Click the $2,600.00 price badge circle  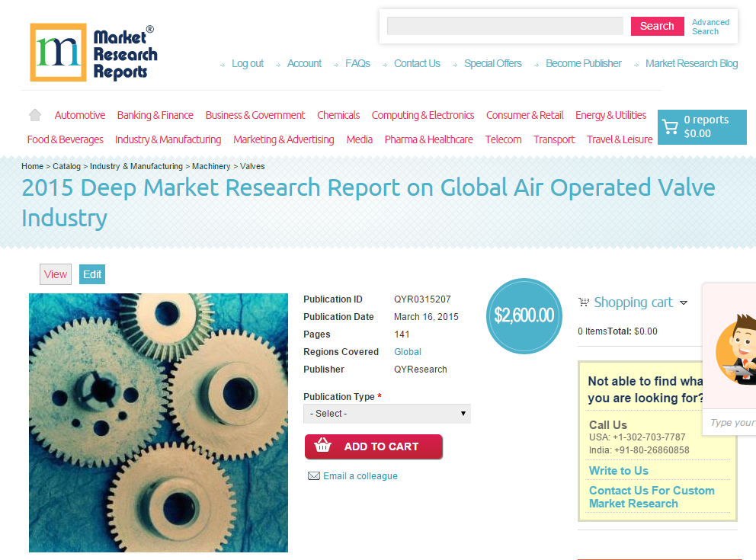tap(524, 315)
